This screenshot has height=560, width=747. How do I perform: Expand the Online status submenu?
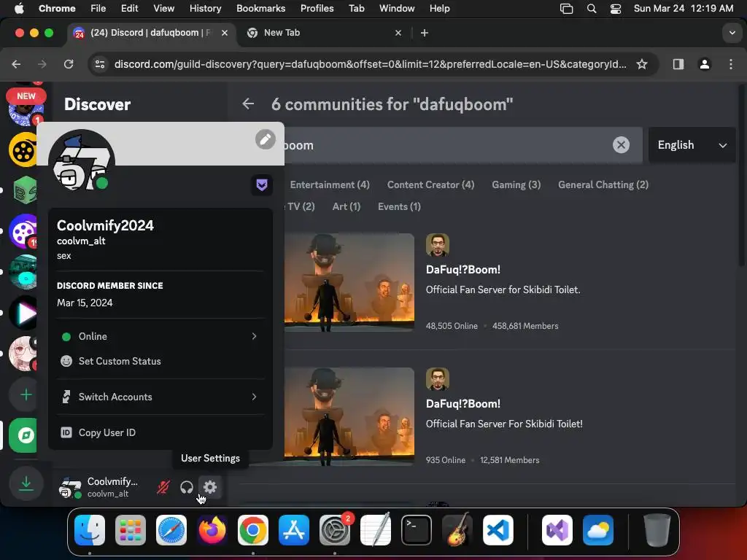click(x=160, y=336)
